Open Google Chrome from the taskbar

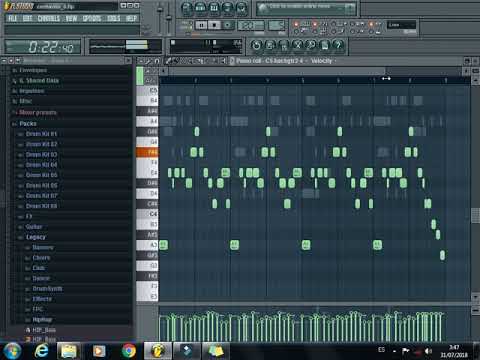[x=129, y=351]
